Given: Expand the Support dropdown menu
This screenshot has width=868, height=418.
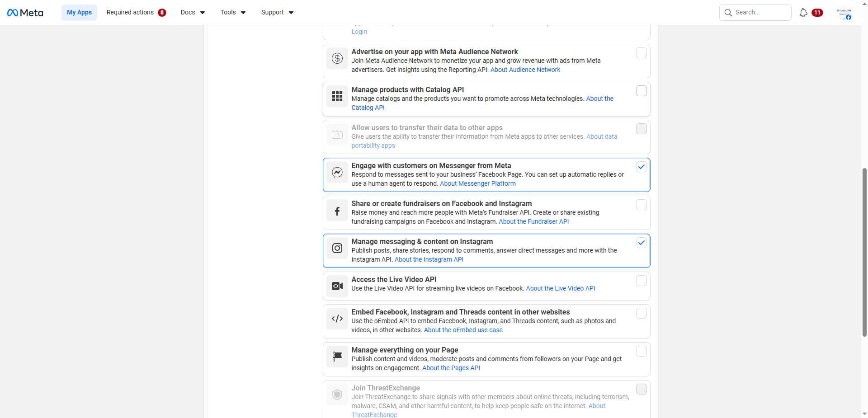Looking at the screenshot, I should [277, 13].
